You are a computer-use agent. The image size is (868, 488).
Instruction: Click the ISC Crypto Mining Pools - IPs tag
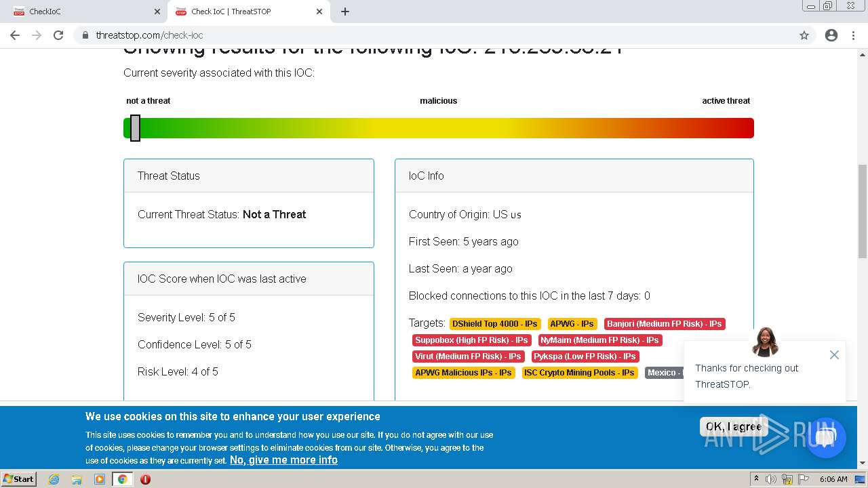pos(580,373)
